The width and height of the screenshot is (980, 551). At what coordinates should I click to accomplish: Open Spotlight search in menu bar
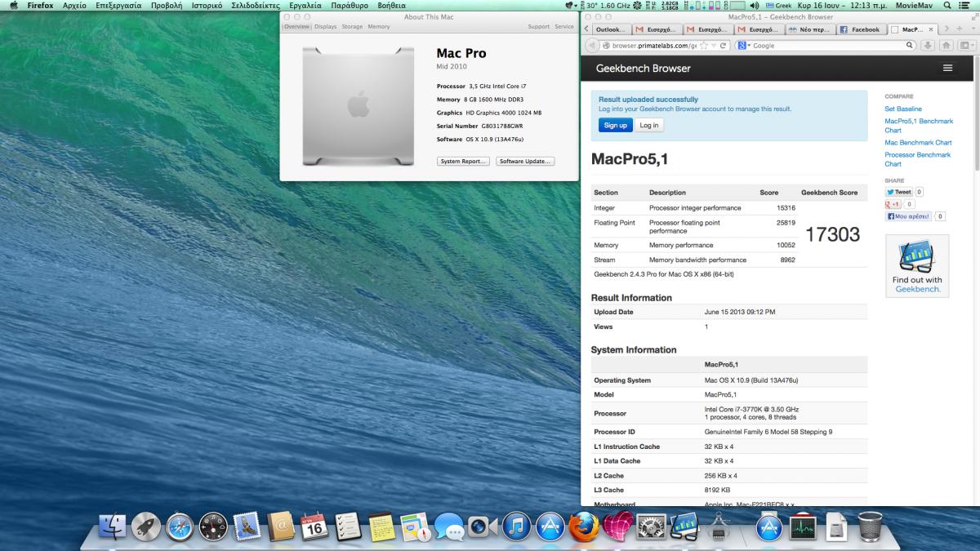pos(947,5)
